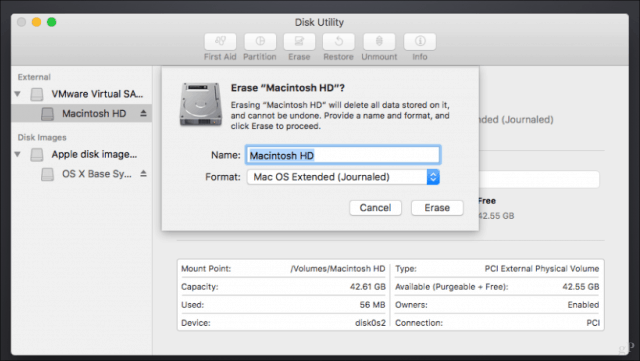Eject the OS X Base System volume
640x361 pixels.
pos(143,174)
